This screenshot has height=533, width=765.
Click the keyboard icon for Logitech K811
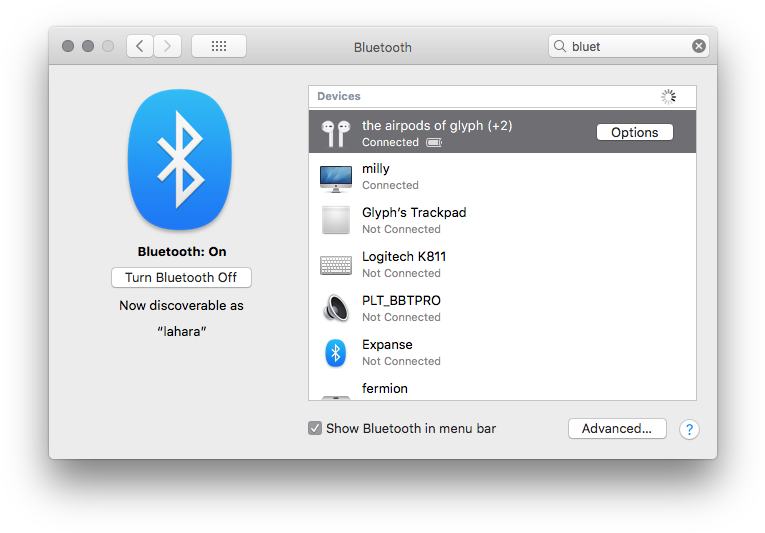336,265
